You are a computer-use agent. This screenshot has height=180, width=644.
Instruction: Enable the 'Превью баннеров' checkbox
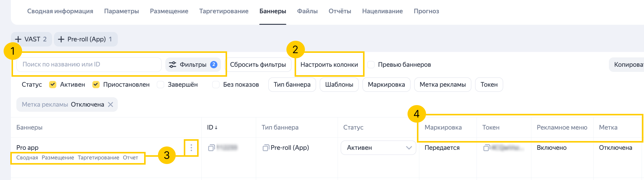(x=371, y=65)
